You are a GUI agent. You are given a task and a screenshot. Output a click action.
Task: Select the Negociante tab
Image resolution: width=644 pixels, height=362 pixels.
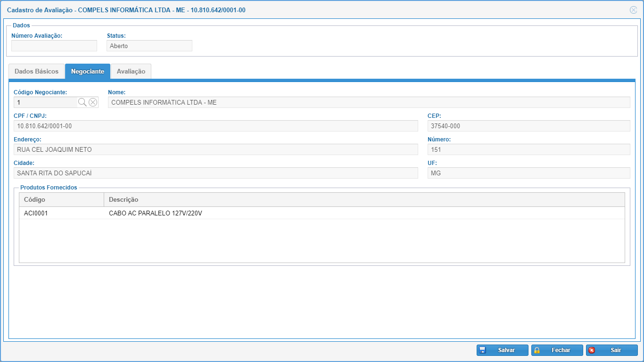coord(88,71)
